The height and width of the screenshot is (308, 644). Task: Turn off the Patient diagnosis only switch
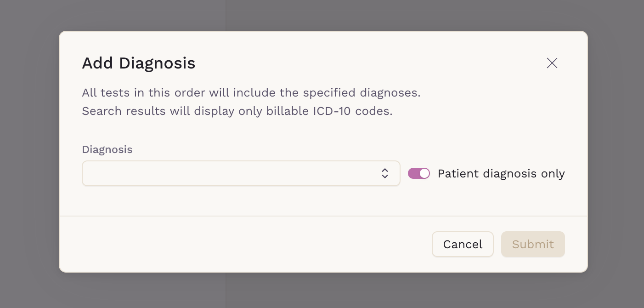tap(419, 173)
